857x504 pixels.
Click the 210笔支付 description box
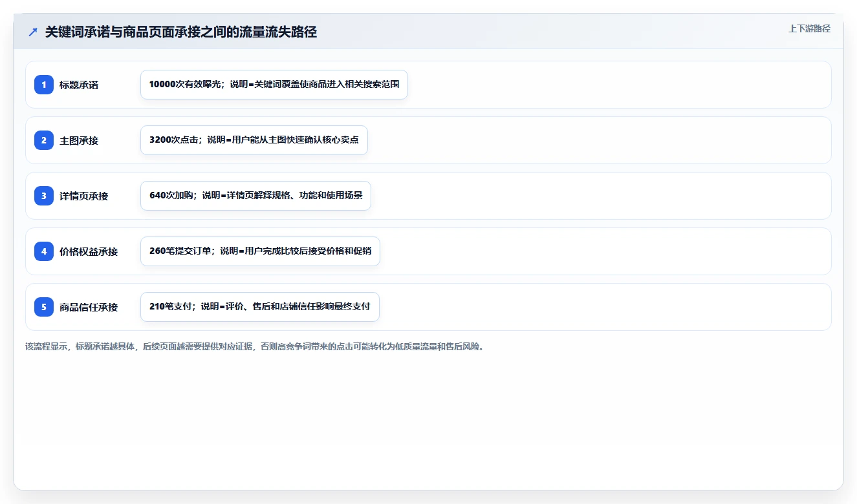coord(259,307)
